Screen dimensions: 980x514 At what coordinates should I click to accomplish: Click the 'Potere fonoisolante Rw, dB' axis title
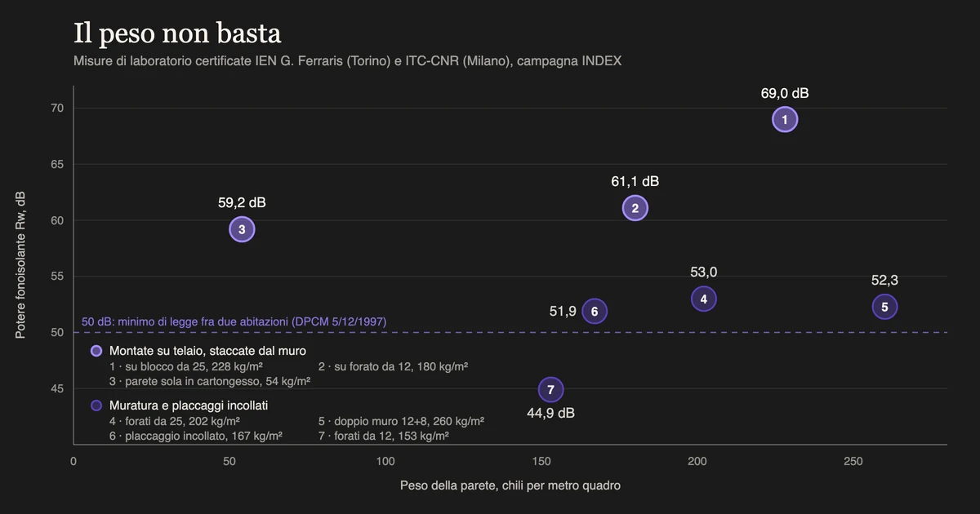click(x=20, y=265)
